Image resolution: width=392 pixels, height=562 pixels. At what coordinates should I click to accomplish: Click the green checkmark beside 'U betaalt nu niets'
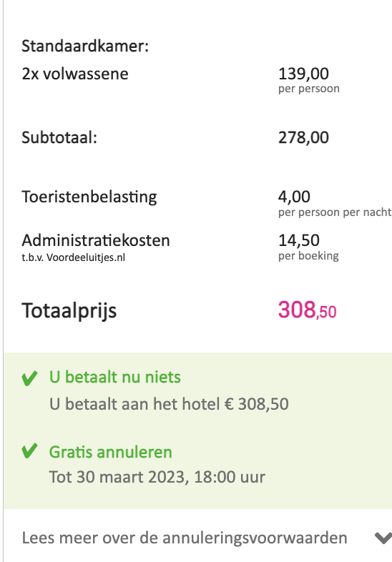click(29, 378)
